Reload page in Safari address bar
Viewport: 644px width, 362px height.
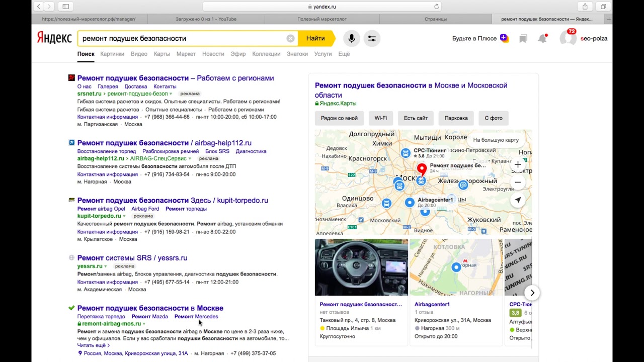(x=437, y=7)
